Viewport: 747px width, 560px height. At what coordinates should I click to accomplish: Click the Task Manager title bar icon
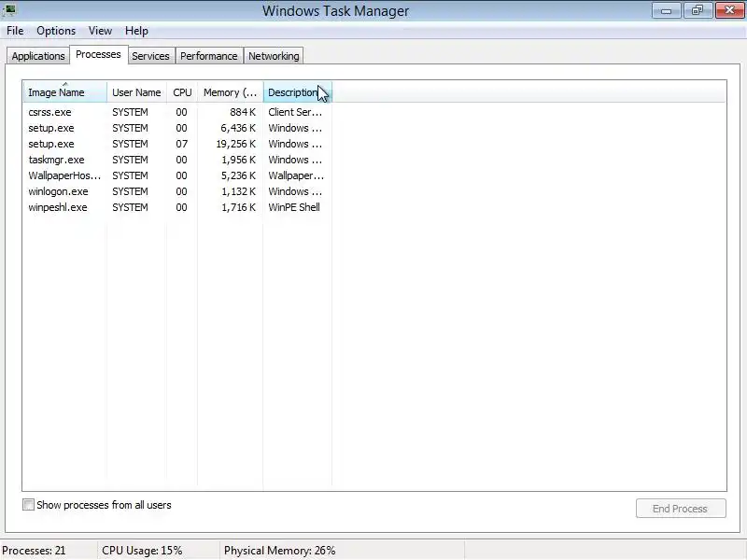pos(9,9)
